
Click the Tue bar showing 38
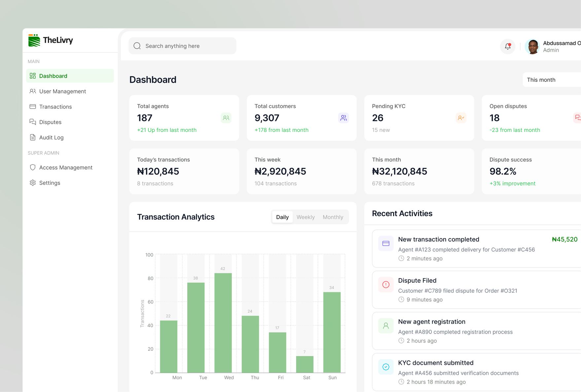pos(196,328)
